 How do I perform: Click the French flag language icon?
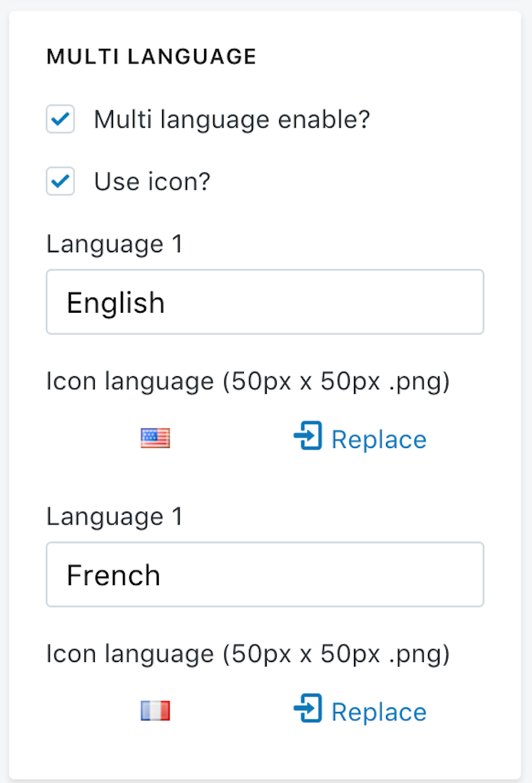point(155,711)
